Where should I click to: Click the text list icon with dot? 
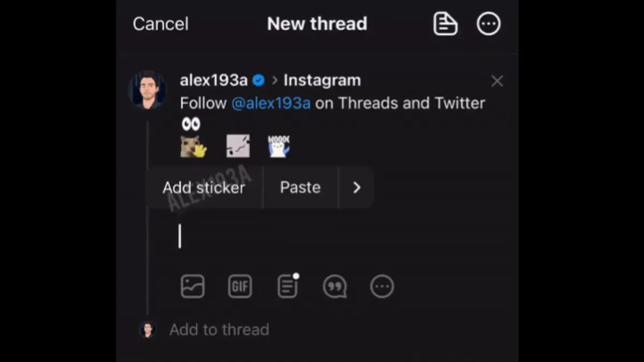(288, 286)
